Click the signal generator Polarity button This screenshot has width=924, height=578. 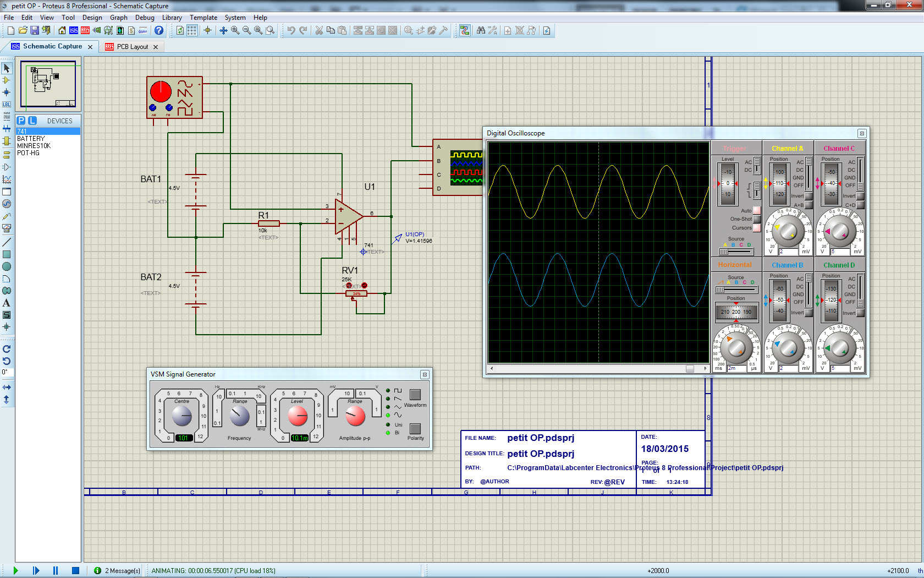tap(415, 428)
